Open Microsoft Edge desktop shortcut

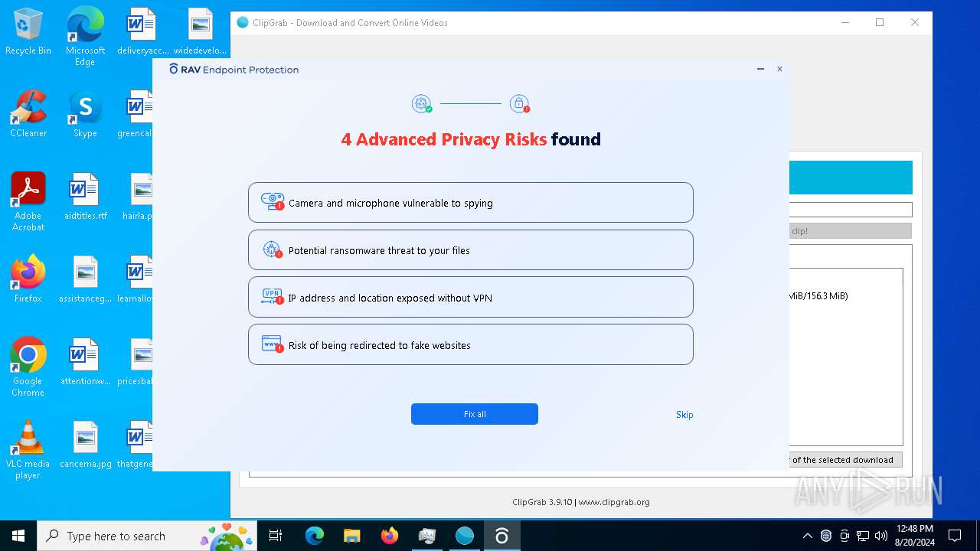[85, 37]
